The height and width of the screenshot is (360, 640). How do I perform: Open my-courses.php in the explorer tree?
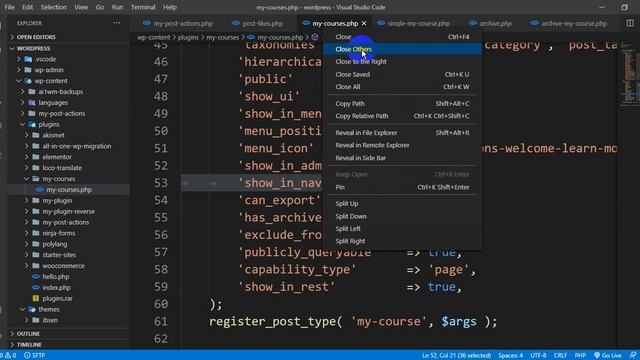[69, 190]
